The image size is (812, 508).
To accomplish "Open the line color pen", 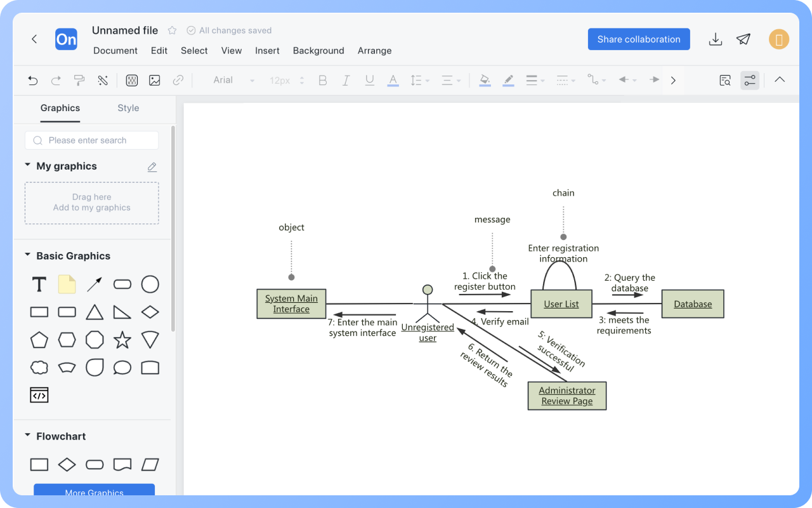I will (x=508, y=81).
